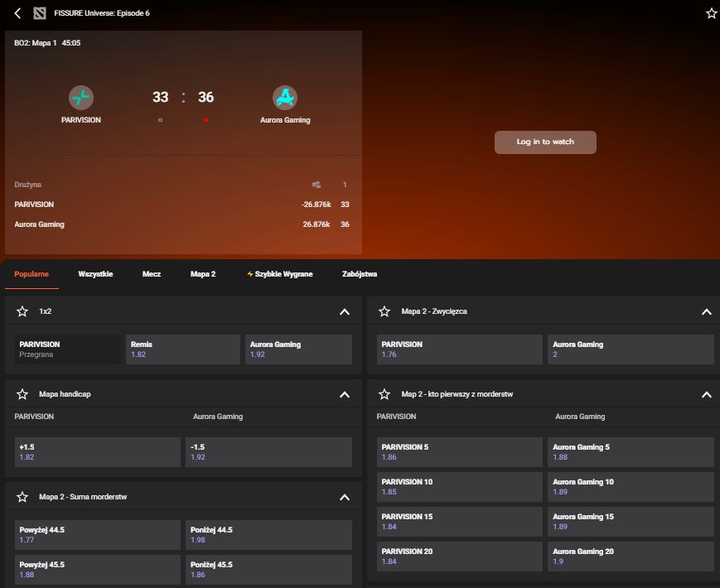
Task: Favorite the Mapa 2 - Suma morderstw star
Action: pyautogui.click(x=22, y=497)
